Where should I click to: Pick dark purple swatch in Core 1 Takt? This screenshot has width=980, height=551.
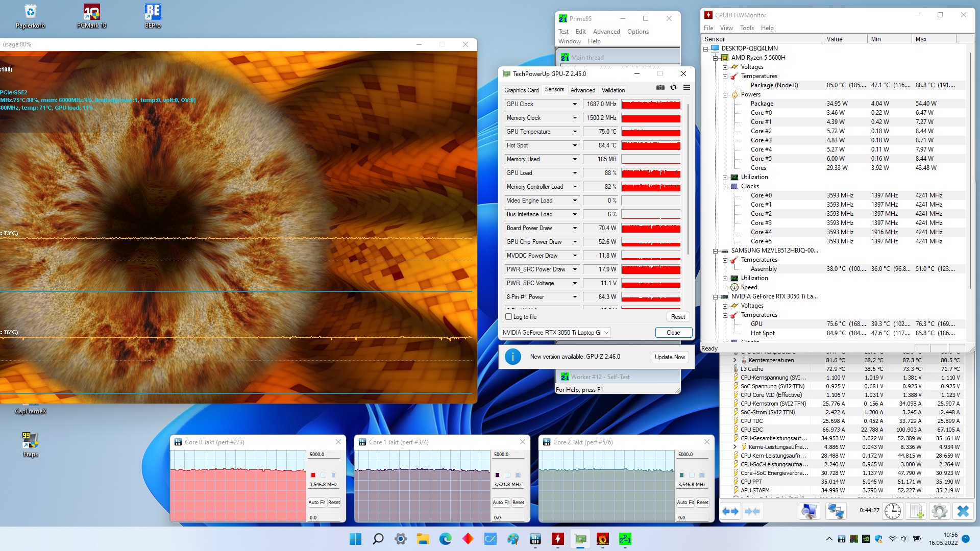(x=497, y=475)
